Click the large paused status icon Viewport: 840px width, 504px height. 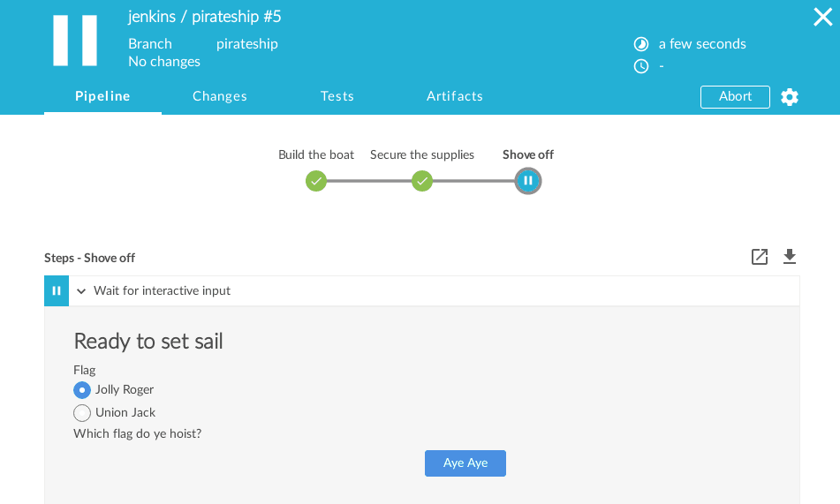(75, 41)
